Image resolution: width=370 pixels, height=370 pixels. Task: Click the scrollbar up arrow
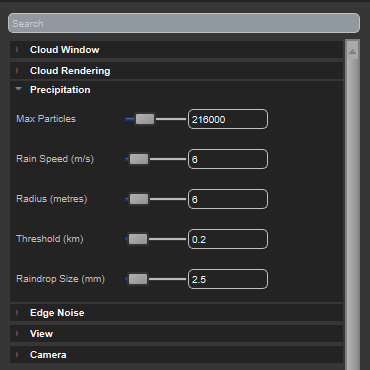352,51
